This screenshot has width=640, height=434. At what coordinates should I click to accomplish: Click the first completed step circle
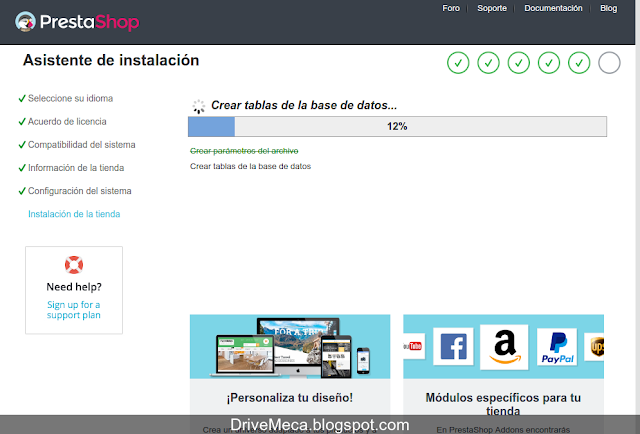tap(458, 63)
